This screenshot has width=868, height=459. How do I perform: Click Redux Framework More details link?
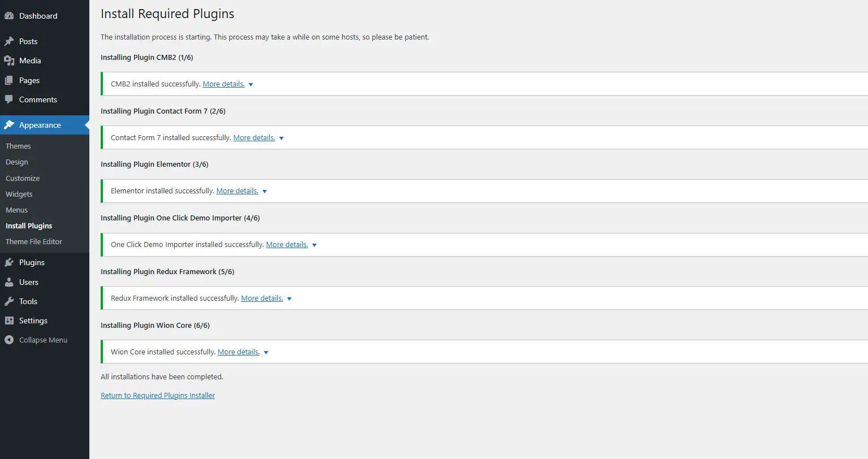click(262, 298)
